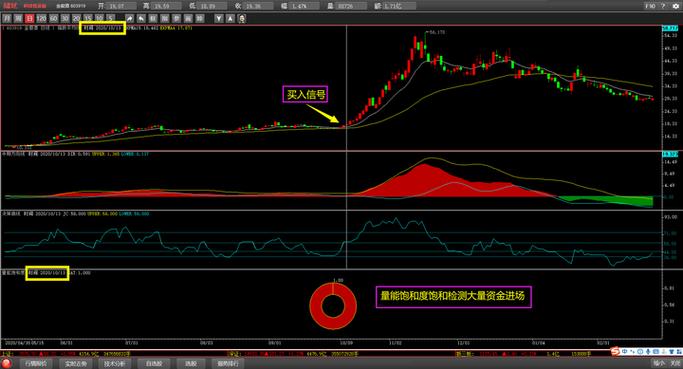Select the 120-minute period button
The width and height of the screenshot is (683, 369).
(41, 18)
